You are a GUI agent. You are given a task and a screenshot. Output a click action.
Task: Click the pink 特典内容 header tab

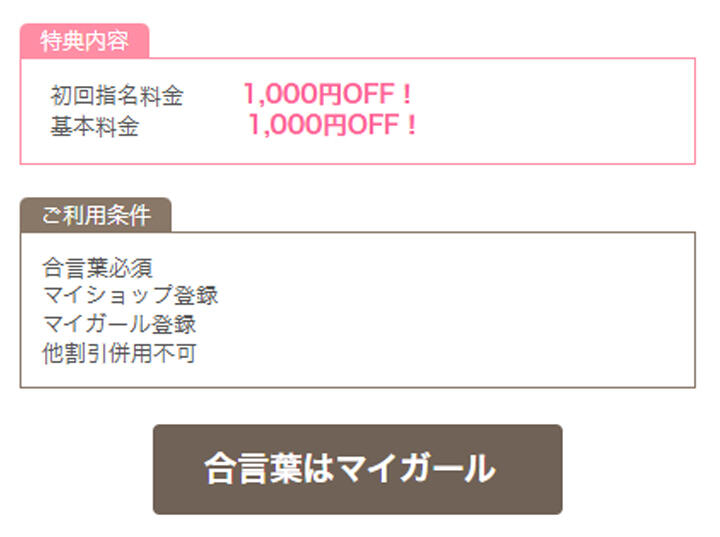point(84,41)
